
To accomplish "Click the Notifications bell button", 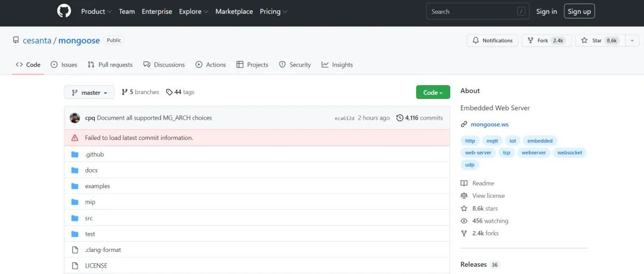I will tap(492, 41).
